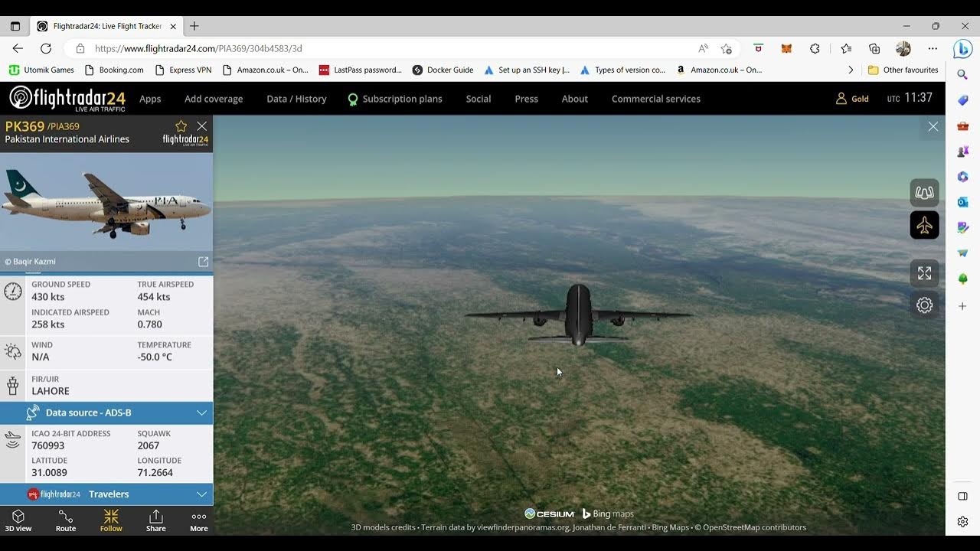980x551 pixels.
Task: Toggle Follow aircraft mode
Action: 111,520
